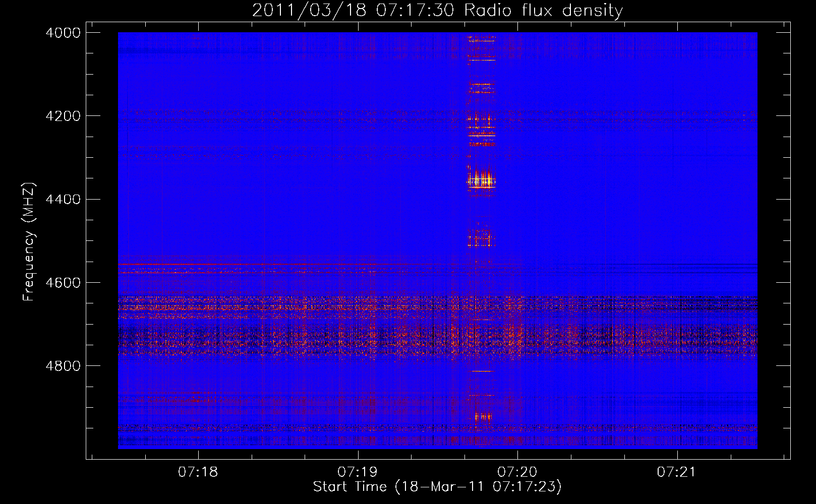Click the 07:20 time tick label
Screen dimensions: 816x504
[x=517, y=472]
